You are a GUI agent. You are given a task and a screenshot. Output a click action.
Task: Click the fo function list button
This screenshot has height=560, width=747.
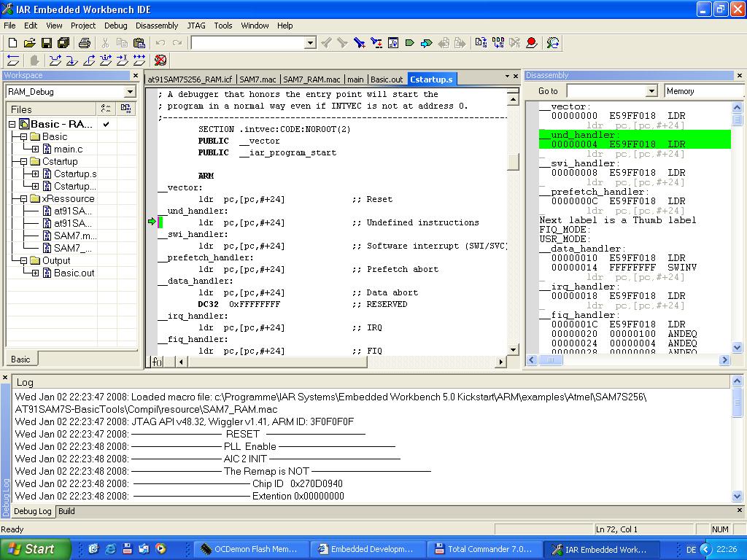157,362
